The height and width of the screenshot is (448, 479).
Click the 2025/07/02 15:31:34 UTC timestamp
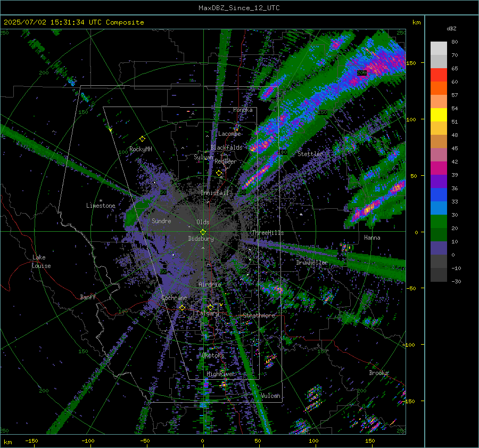(53, 22)
